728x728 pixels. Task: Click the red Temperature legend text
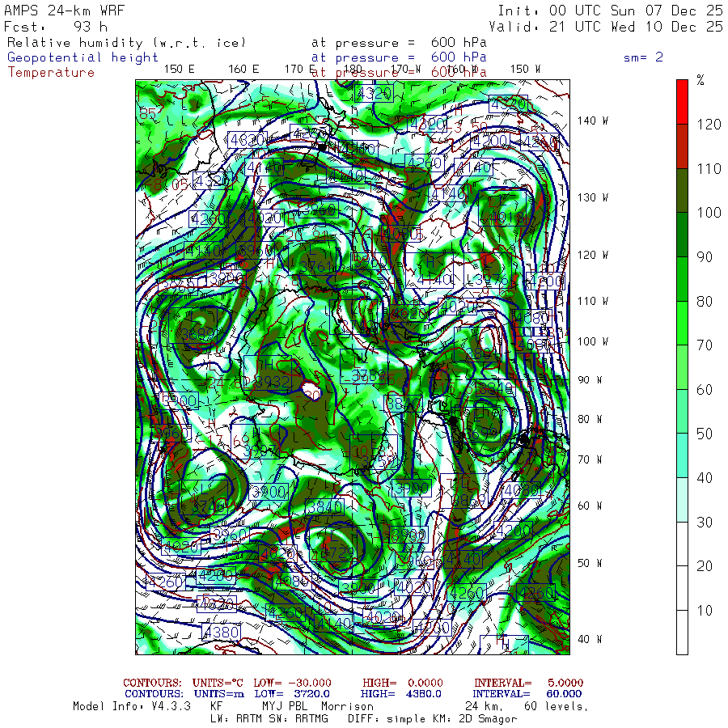pos(51,73)
